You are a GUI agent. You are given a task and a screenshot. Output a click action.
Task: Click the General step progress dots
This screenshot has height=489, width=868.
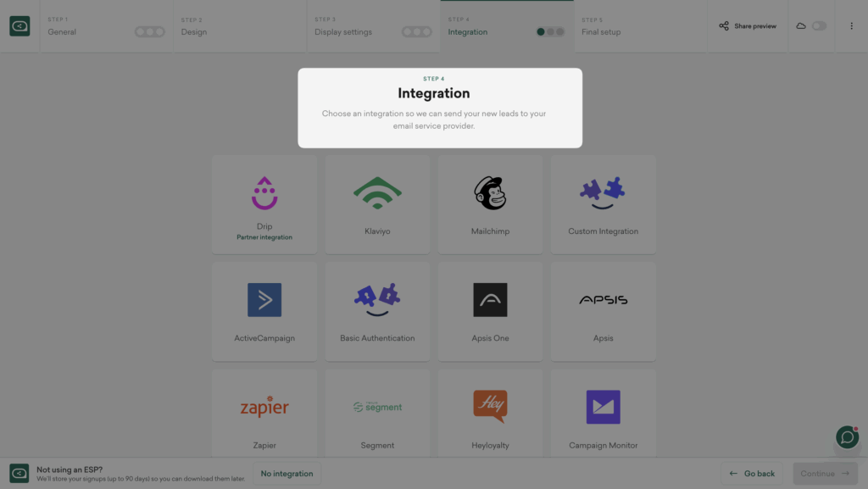click(x=150, y=32)
